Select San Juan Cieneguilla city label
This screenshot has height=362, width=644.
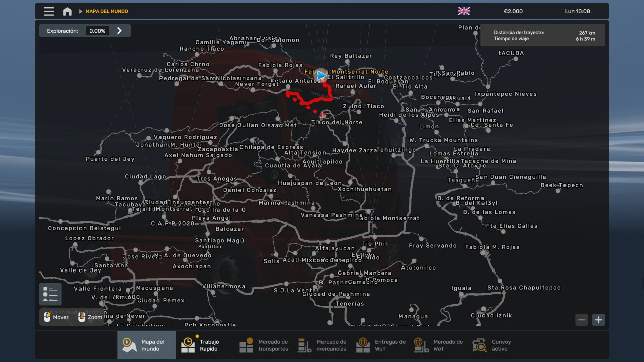point(511,177)
